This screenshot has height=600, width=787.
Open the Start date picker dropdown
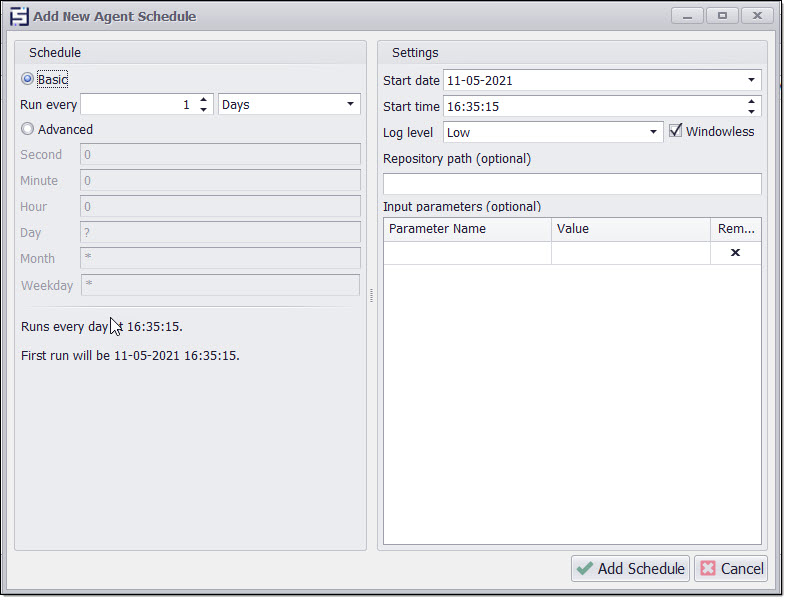751,80
